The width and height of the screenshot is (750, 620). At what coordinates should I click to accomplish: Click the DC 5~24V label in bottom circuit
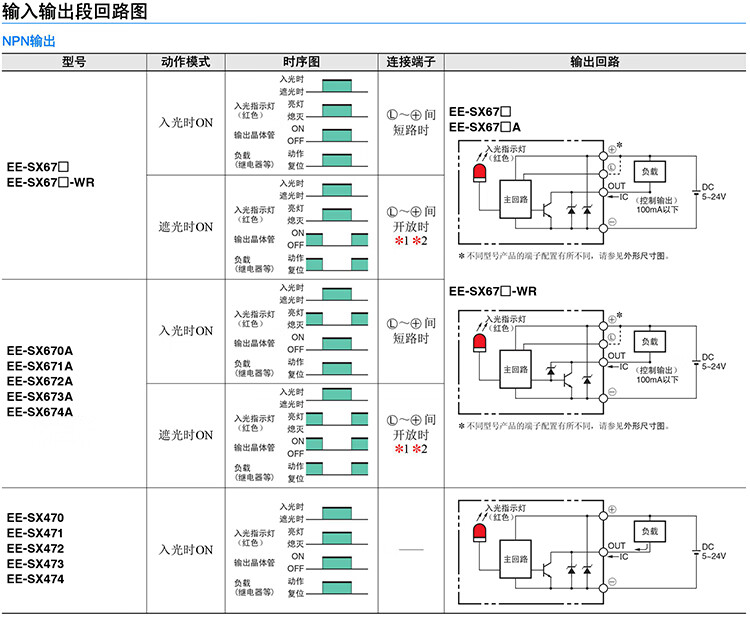(714, 551)
